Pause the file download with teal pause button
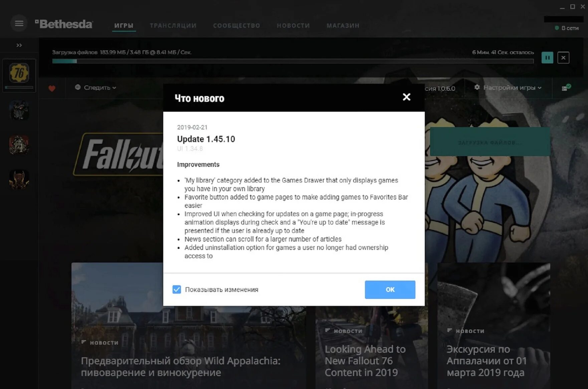 tap(547, 57)
